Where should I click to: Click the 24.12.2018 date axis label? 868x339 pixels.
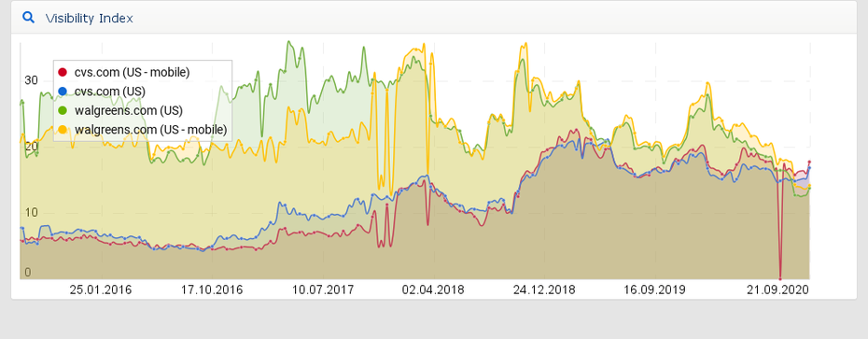pyautogui.click(x=544, y=290)
